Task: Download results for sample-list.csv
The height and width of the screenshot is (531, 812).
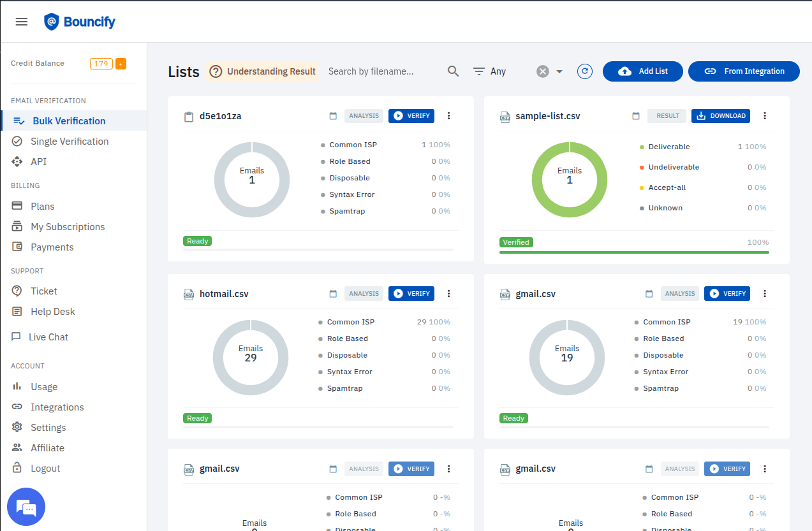Action: pyautogui.click(x=720, y=116)
